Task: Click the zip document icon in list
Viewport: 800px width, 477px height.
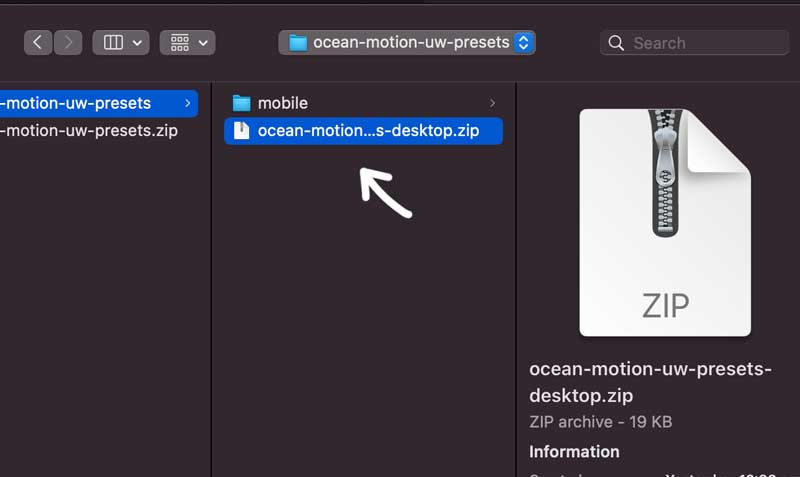Action: 241,131
